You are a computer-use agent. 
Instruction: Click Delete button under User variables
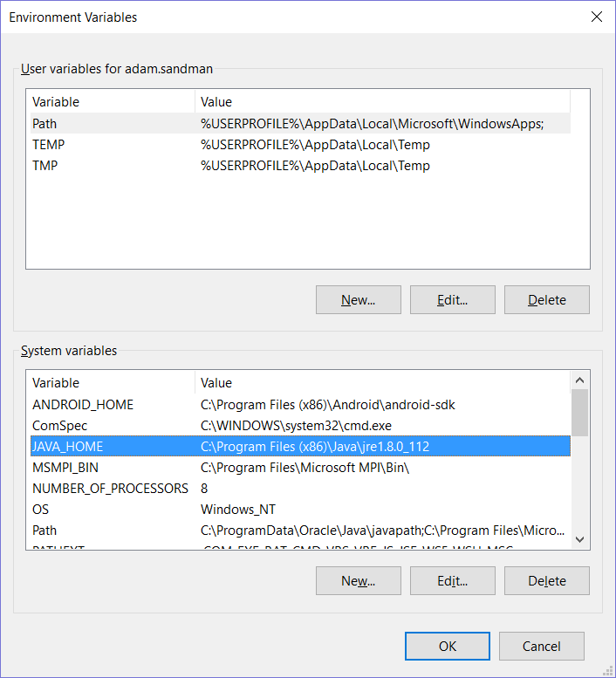(546, 299)
